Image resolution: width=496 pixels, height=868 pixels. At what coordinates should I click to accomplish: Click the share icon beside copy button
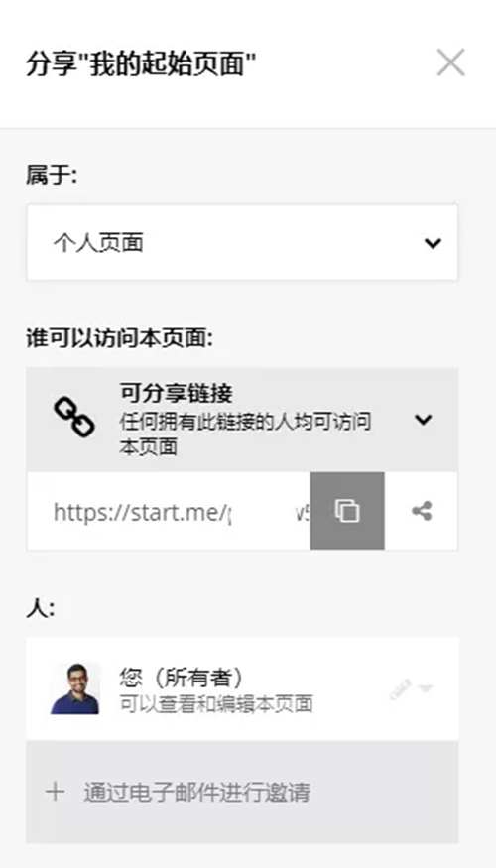[422, 511]
